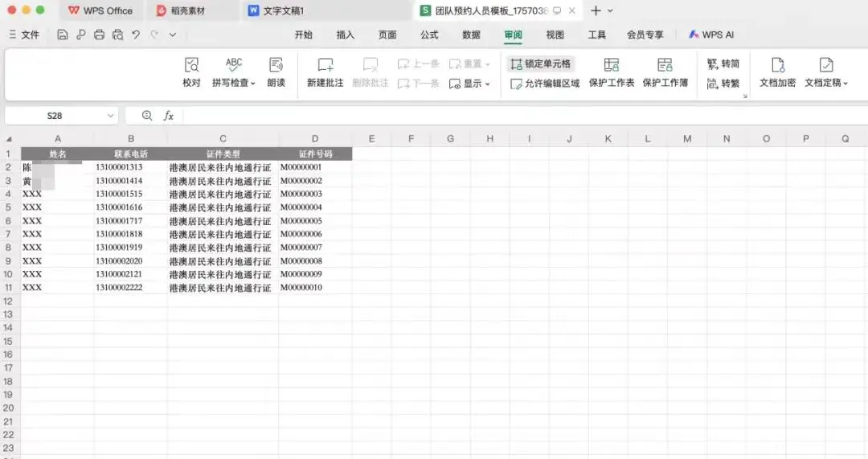
Task: Click the undo arrow icon
Action: tap(136, 35)
